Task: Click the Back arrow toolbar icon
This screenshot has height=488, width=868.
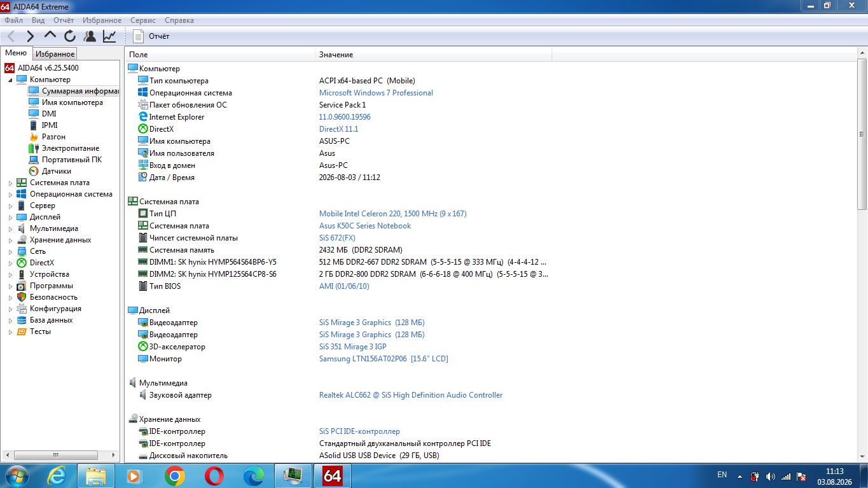Action: [x=11, y=36]
